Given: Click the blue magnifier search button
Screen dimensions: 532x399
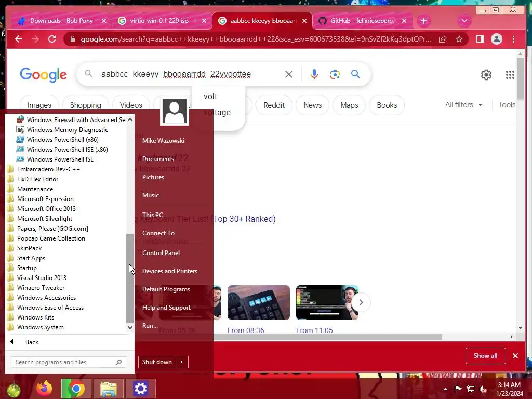Looking at the screenshot, I should (355, 74).
